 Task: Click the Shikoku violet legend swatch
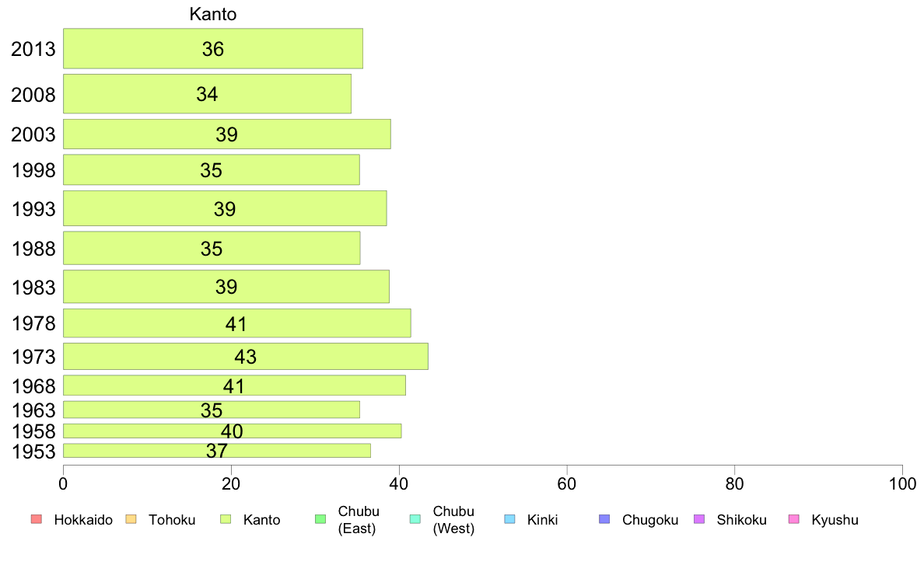[x=699, y=519]
